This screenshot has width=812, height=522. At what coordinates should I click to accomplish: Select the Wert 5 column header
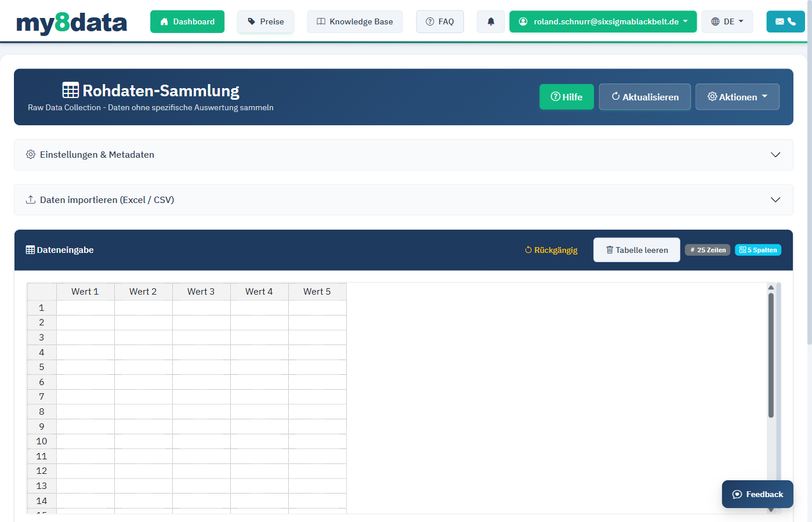point(317,292)
